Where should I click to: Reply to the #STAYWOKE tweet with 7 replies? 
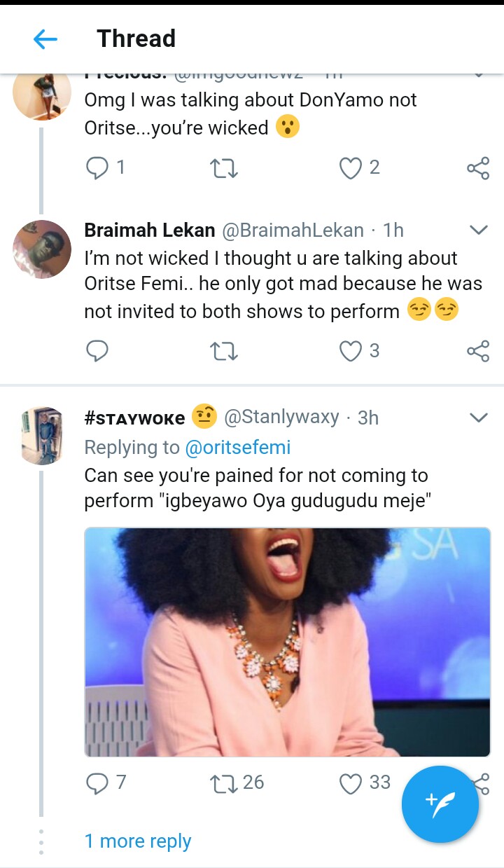(x=97, y=783)
